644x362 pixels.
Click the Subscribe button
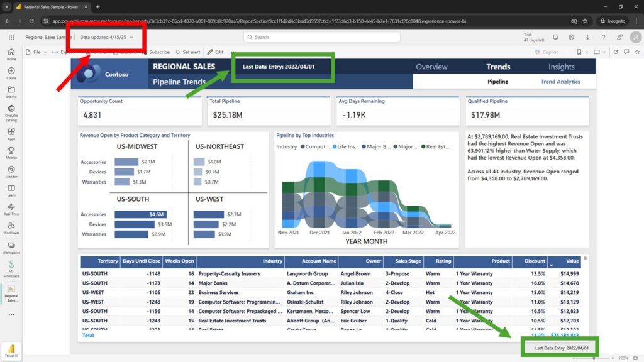tap(156, 52)
